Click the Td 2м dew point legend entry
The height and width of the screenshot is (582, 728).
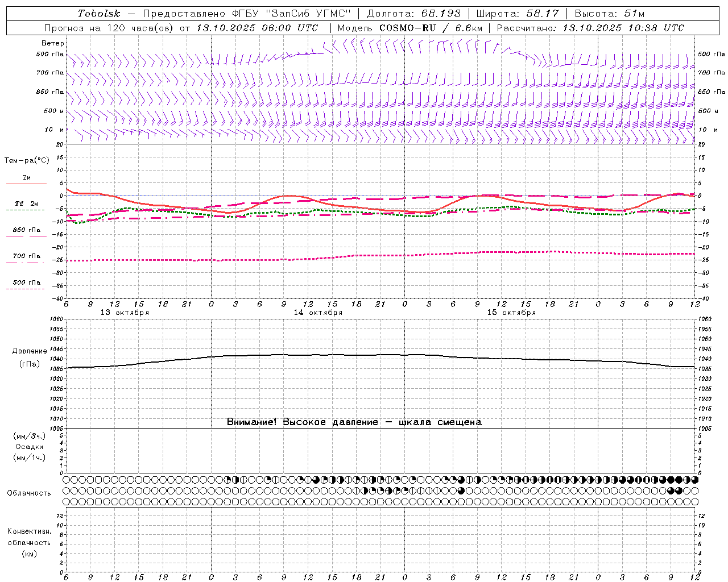(26, 203)
